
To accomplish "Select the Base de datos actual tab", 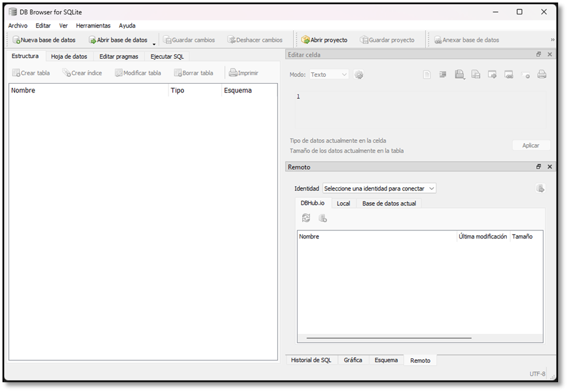I will coord(389,203).
